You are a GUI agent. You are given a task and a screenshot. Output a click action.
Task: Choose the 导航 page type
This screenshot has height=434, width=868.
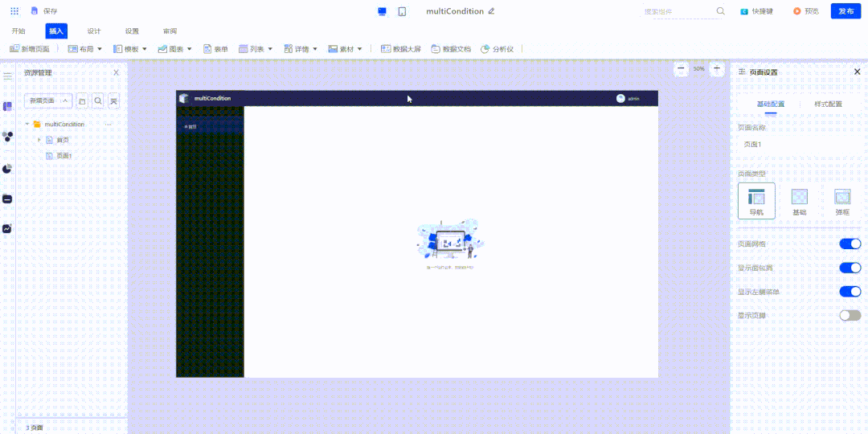(756, 201)
